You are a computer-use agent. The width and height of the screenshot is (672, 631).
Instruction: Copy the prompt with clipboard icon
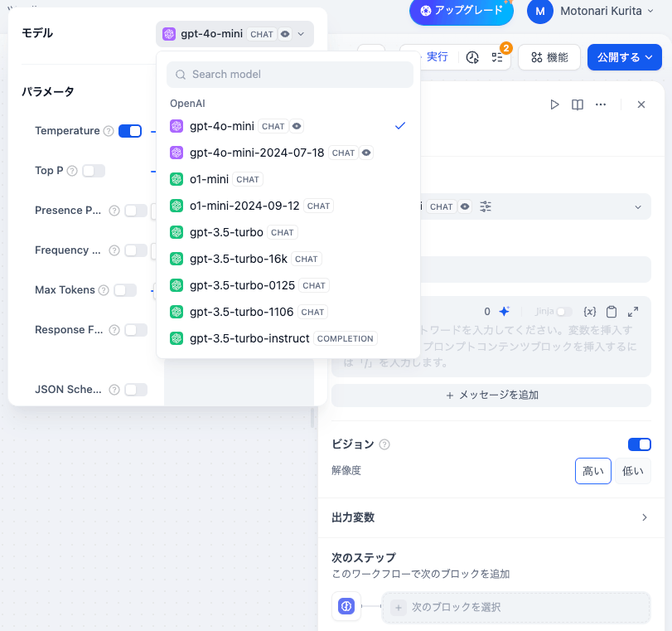coord(612,312)
